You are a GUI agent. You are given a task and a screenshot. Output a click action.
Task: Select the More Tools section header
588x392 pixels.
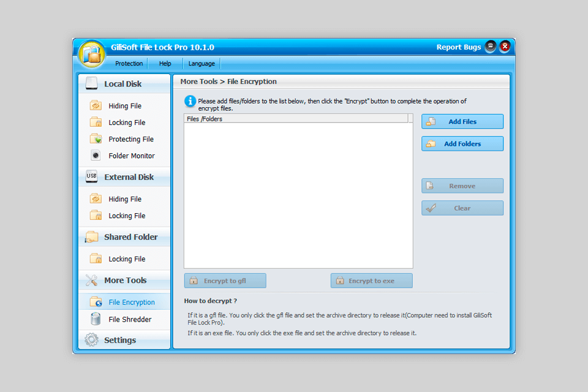(124, 280)
